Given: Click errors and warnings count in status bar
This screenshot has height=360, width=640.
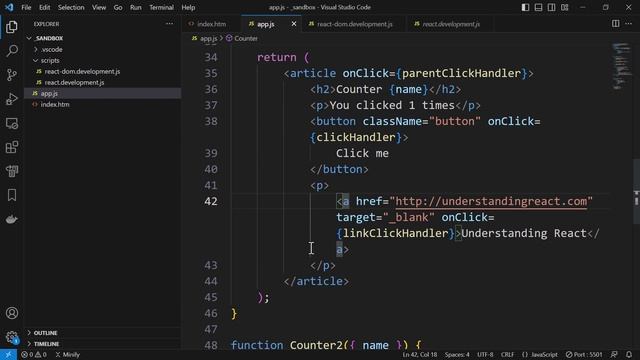Looking at the screenshot, I should click(x=34, y=355).
